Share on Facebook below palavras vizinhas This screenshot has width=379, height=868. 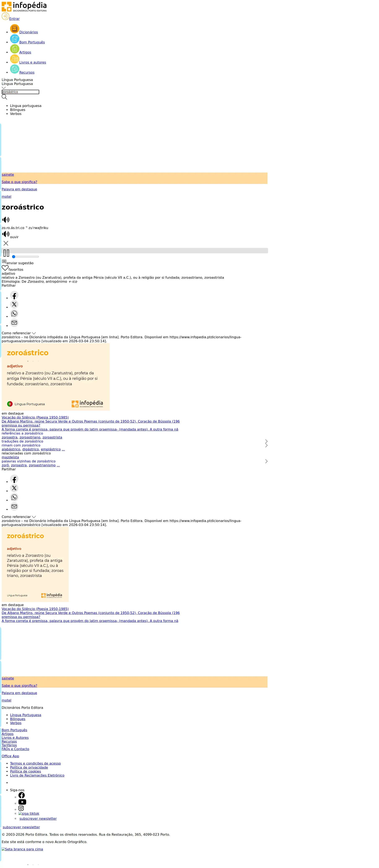click(14, 479)
